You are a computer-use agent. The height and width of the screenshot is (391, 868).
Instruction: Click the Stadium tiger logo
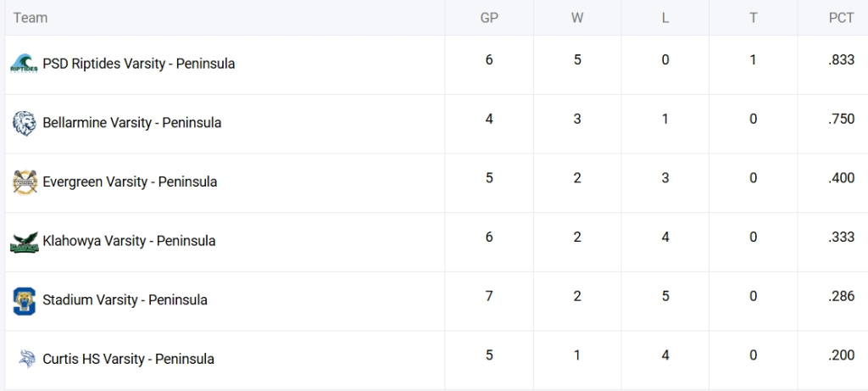pyautogui.click(x=24, y=300)
